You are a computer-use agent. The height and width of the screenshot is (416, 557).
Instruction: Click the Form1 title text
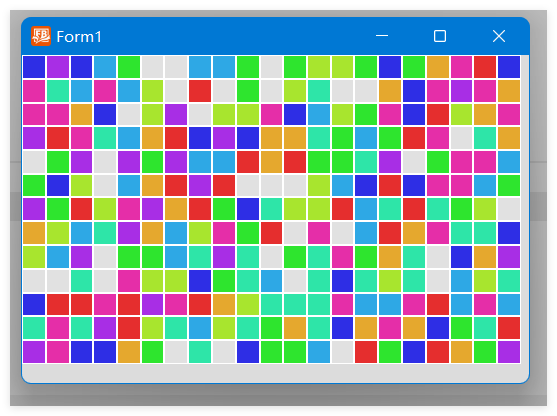tap(79, 37)
